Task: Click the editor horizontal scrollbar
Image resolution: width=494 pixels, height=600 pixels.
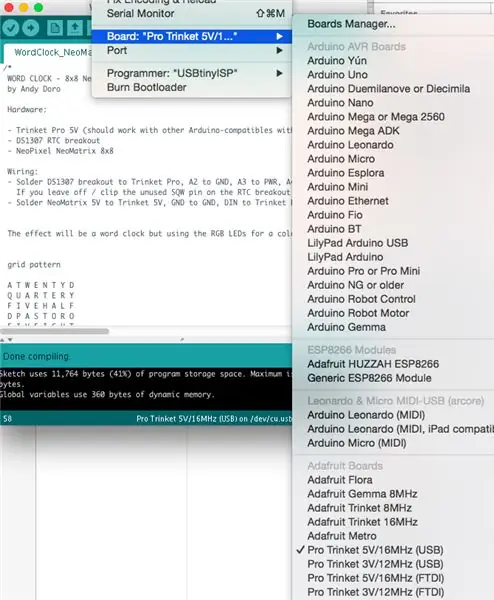Action: tap(54, 331)
